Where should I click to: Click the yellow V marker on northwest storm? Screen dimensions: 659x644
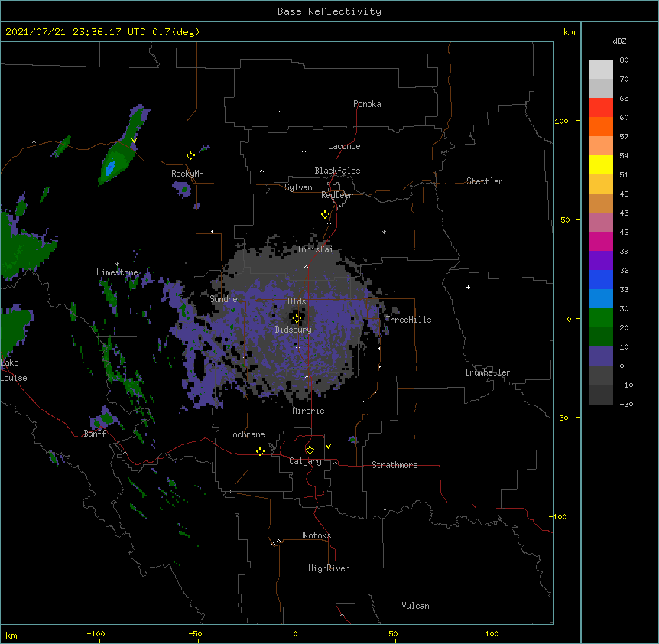pos(134,141)
